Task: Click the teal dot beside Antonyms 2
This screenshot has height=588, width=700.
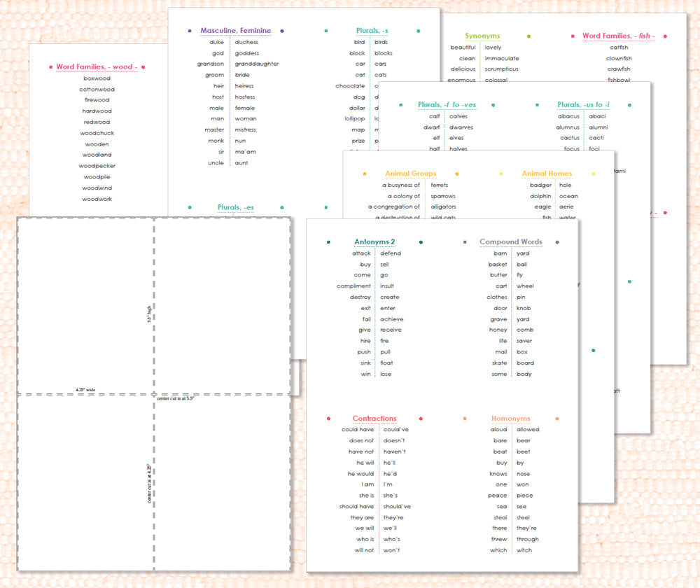Action: [328, 241]
